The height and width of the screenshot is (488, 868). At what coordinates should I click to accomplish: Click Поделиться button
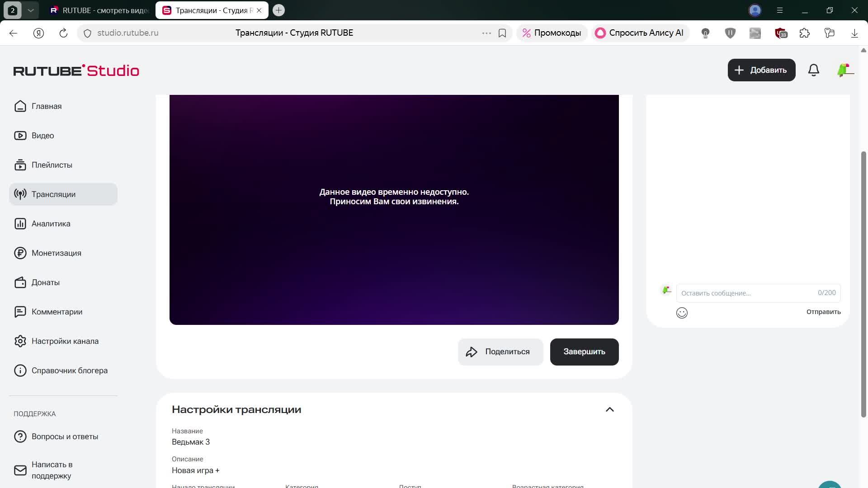[x=500, y=352]
